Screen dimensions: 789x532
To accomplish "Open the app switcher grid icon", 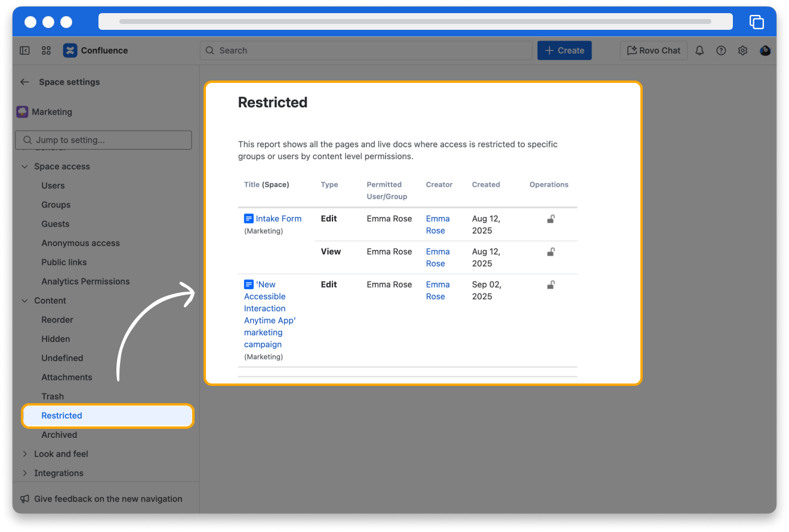I will (46, 51).
